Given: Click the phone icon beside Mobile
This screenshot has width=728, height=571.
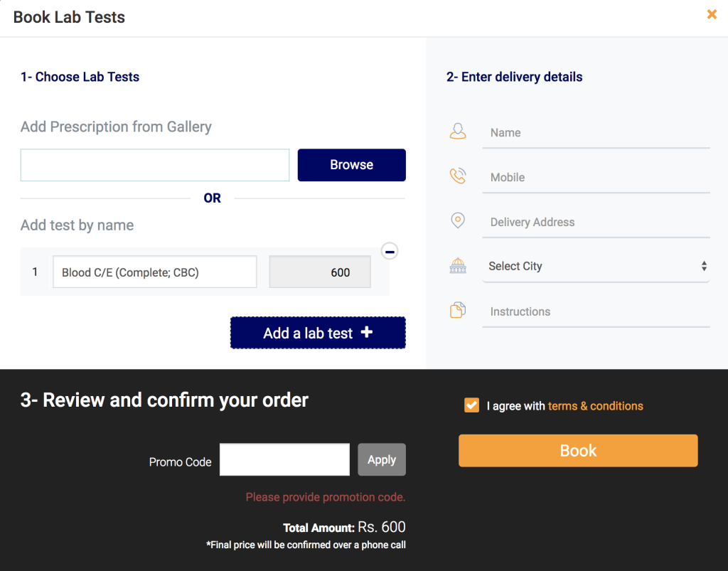Looking at the screenshot, I should pos(458,176).
